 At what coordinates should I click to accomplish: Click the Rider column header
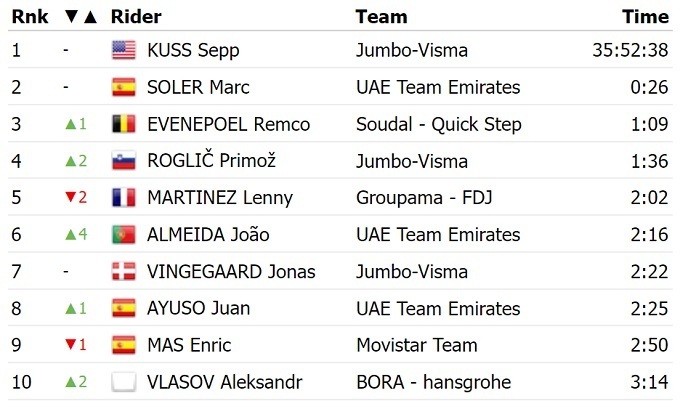click(136, 16)
